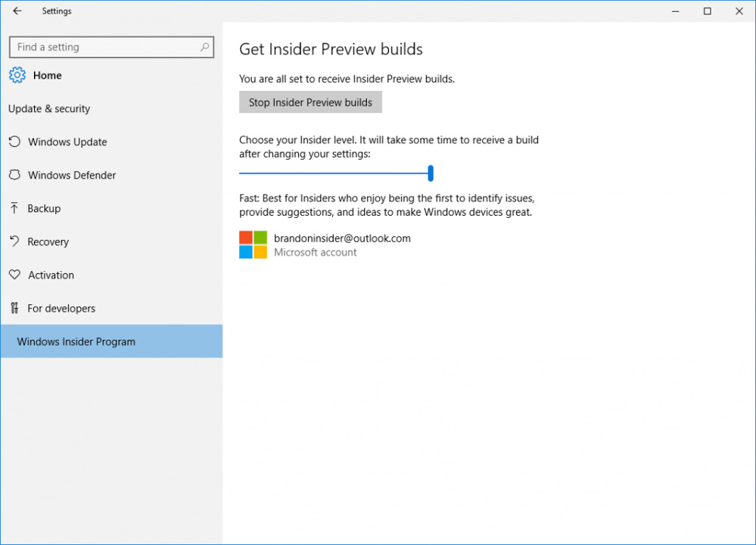Click the Microsoft logo beside the account name
The image size is (756, 545).
pos(251,244)
